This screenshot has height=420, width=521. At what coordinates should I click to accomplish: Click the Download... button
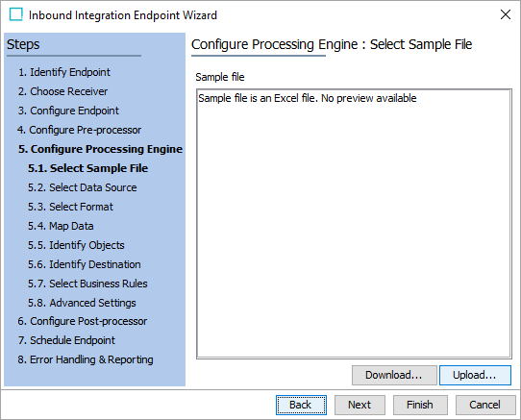click(394, 375)
